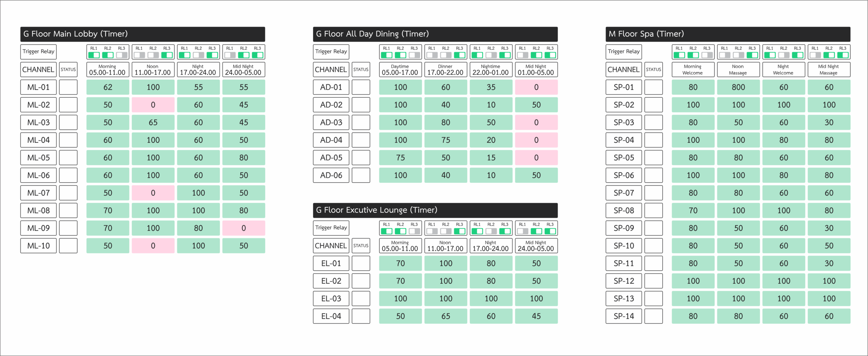The image size is (868, 356).
Task: Click Trigger Relay in Executive Lounge panel
Action: tap(331, 228)
